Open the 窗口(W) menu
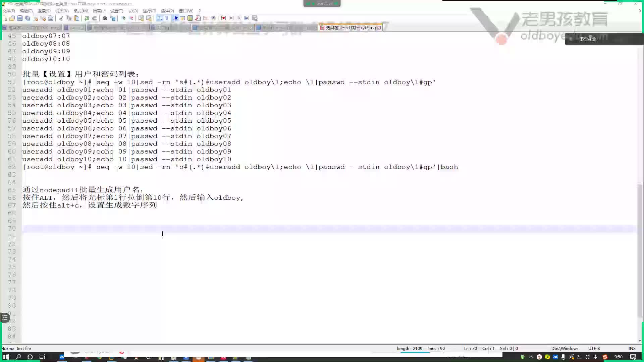Image resolution: width=644 pixels, height=362 pixels. point(186,11)
